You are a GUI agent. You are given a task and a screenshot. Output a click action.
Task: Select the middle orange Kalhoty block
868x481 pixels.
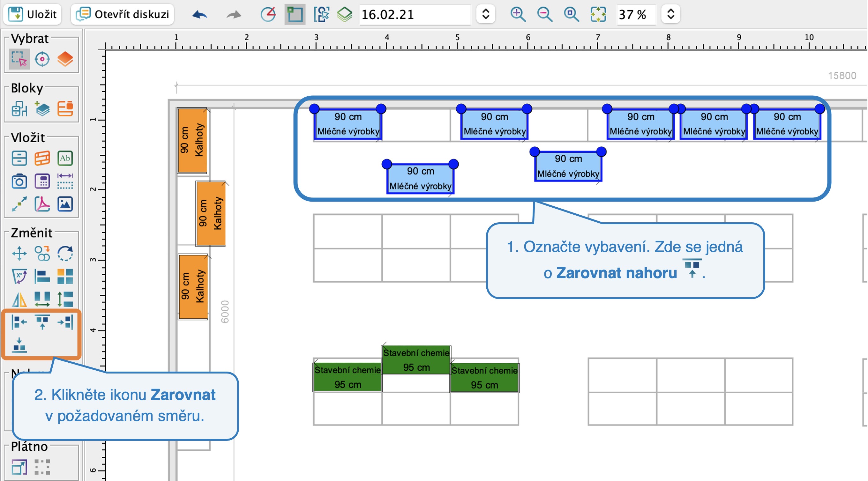[x=211, y=214]
